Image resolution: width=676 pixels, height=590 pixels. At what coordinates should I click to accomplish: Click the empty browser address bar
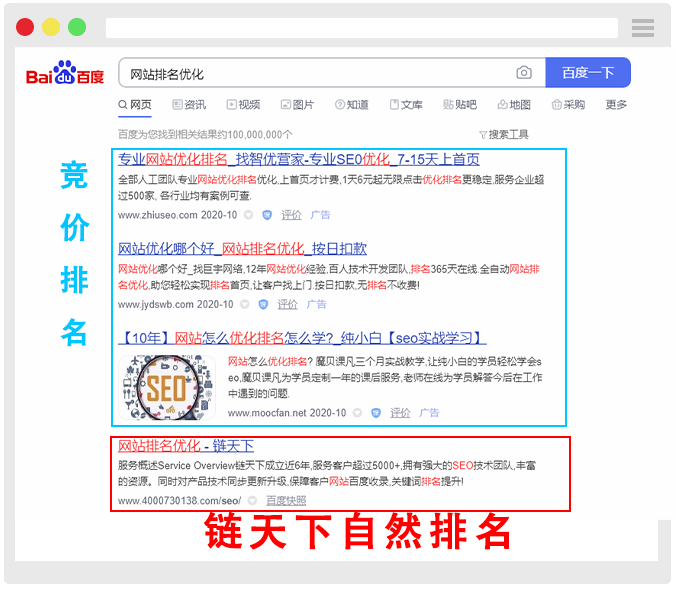(x=362, y=28)
